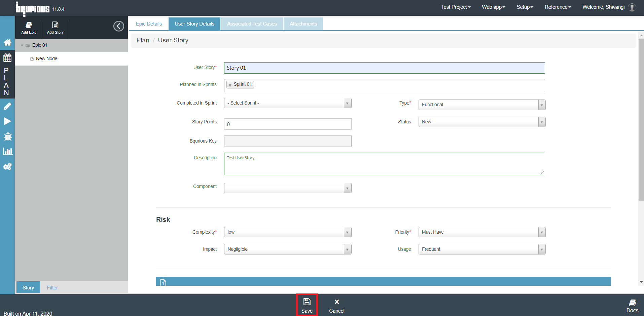Image resolution: width=644 pixels, height=316 pixels.
Task: Click the Description text area
Action: [384, 164]
